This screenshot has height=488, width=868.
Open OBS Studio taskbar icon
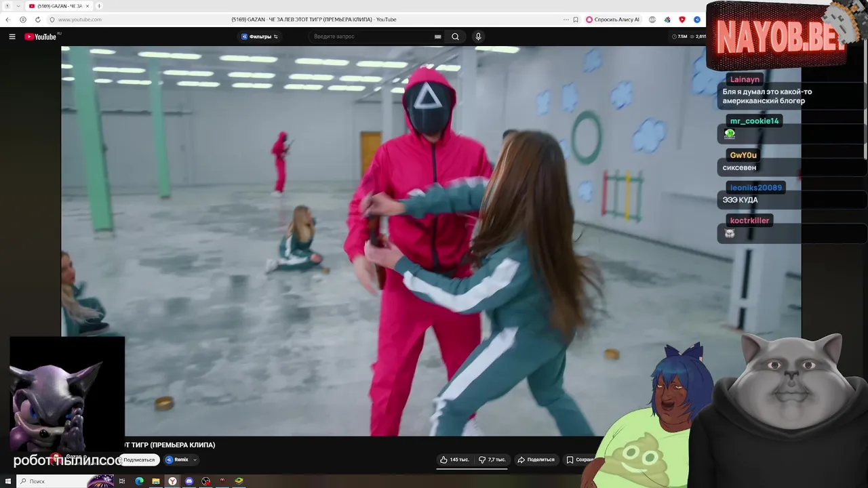pos(205,481)
